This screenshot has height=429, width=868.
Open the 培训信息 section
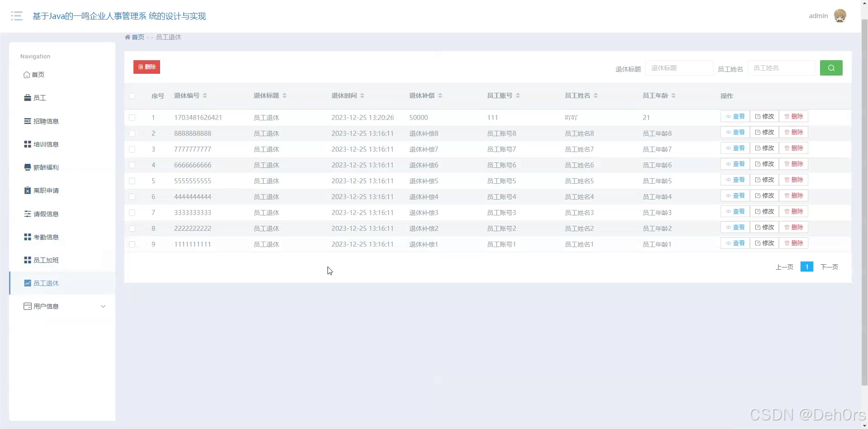pos(46,144)
